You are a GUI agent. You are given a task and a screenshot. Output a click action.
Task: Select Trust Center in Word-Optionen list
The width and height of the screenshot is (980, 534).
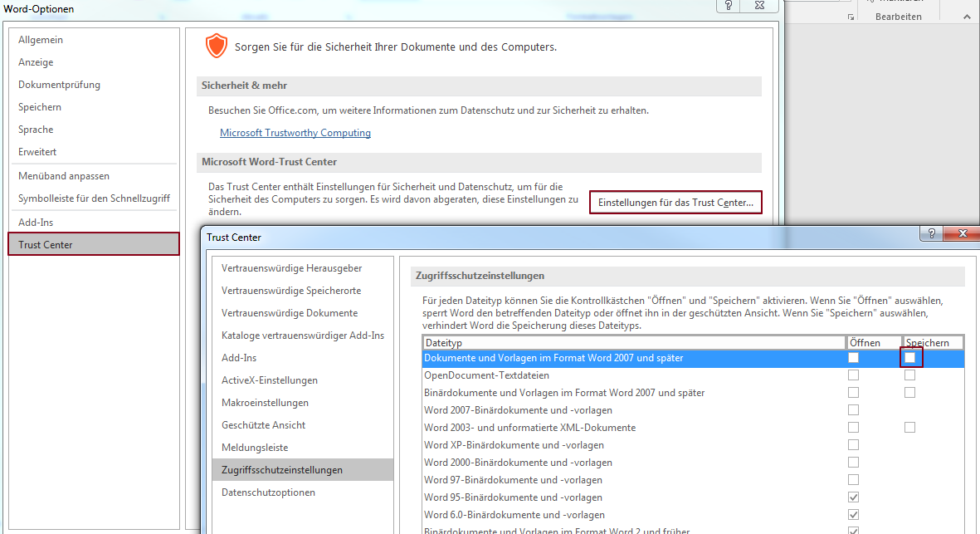click(x=94, y=244)
